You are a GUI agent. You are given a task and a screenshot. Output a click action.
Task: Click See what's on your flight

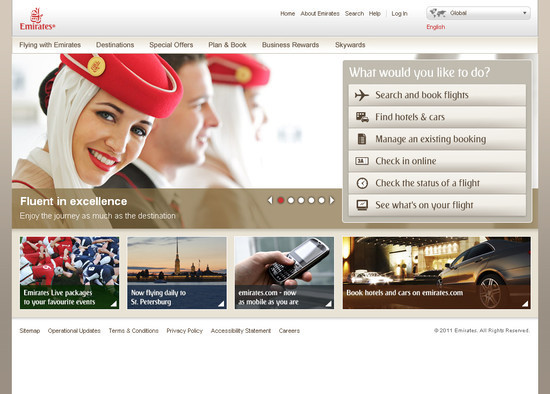(x=437, y=205)
